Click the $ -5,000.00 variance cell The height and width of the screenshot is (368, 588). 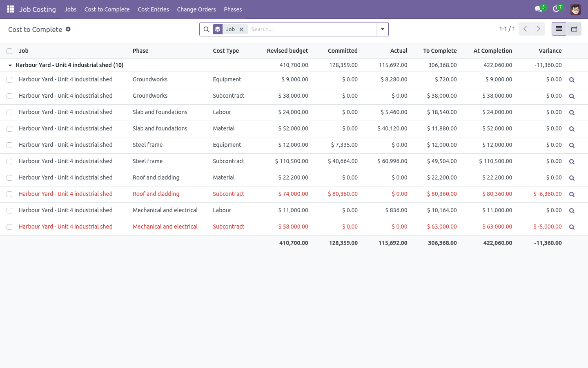click(x=548, y=227)
